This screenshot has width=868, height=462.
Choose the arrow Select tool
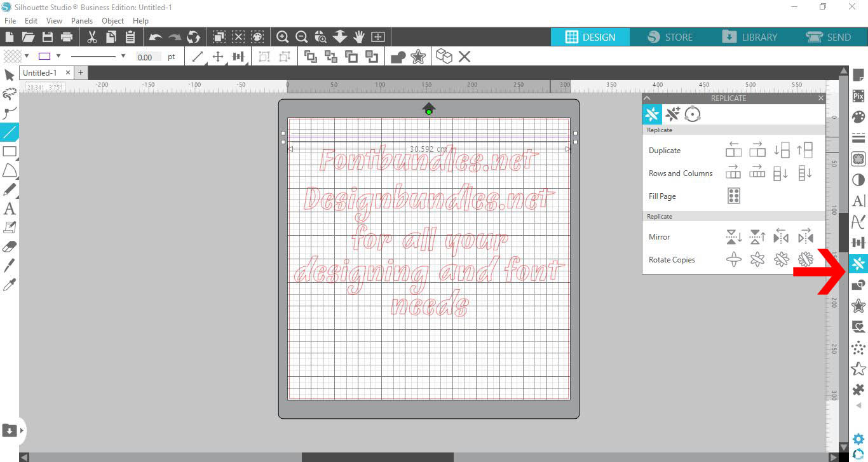(9, 76)
